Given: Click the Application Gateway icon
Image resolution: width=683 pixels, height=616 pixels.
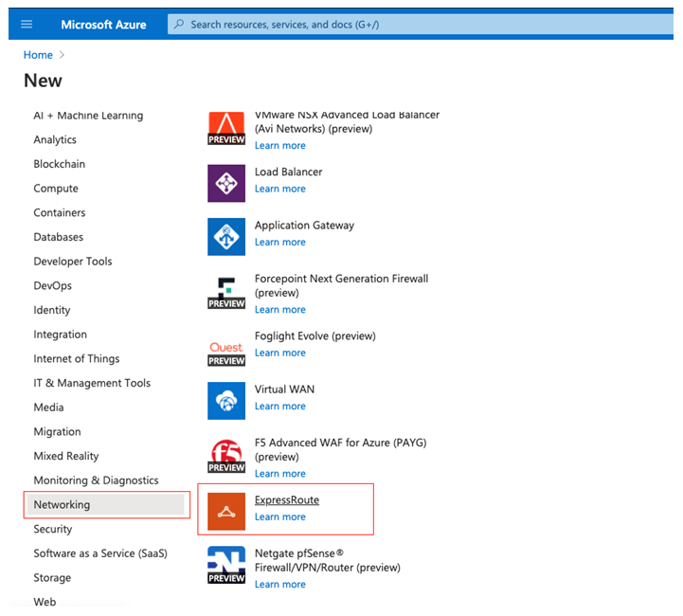Looking at the screenshot, I should pos(226,237).
